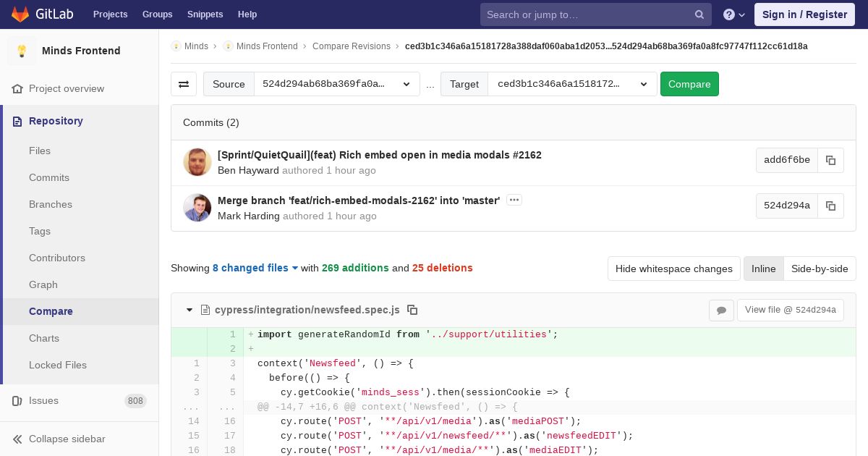Copy commit SHA add6f6be
This screenshot has height=456, width=868.
coord(830,160)
